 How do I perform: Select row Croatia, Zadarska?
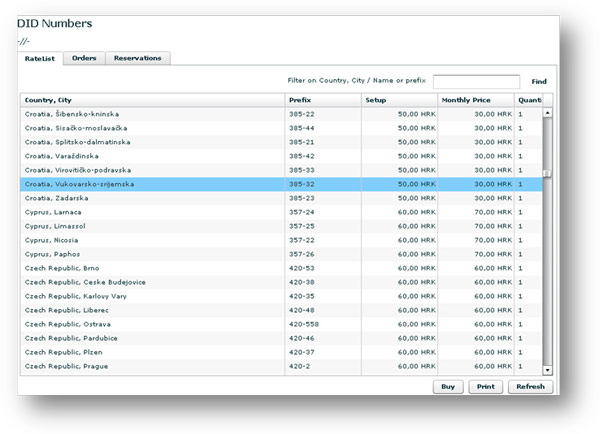(281, 198)
